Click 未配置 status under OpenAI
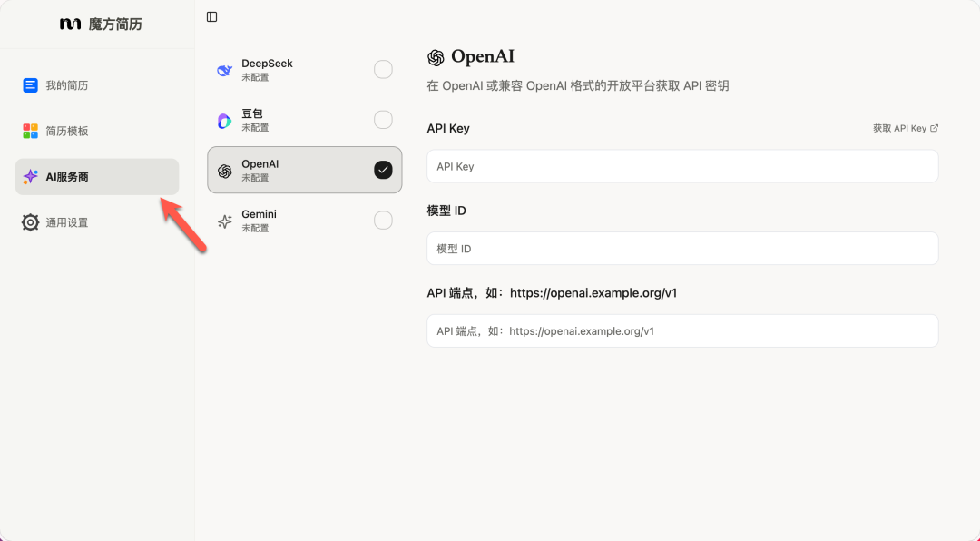Viewport: 980px width, 541px height. [x=255, y=178]
